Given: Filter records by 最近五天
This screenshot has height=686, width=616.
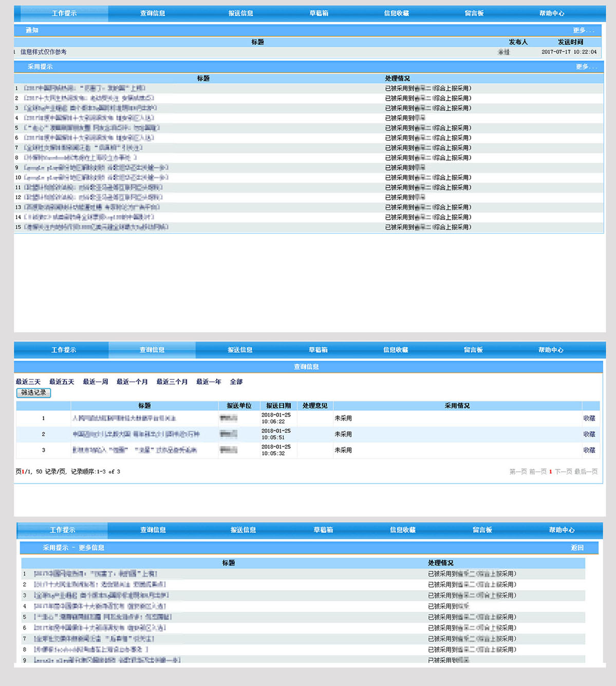Looking at the screenshot, I should pyautogui.click(x=62, y=382).
